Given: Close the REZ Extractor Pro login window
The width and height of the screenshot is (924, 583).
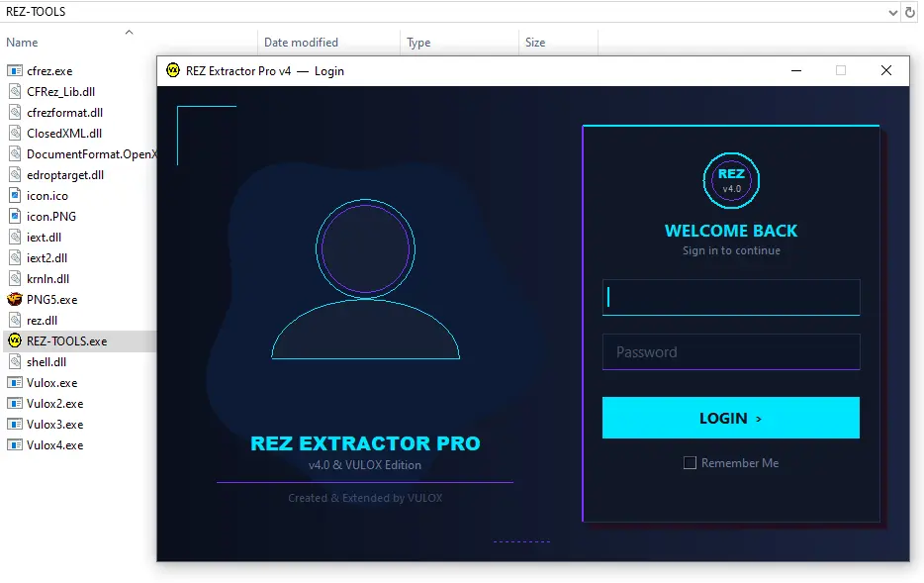Looking at the screenshot, I should pyautogui.click(x=885, y=70).
